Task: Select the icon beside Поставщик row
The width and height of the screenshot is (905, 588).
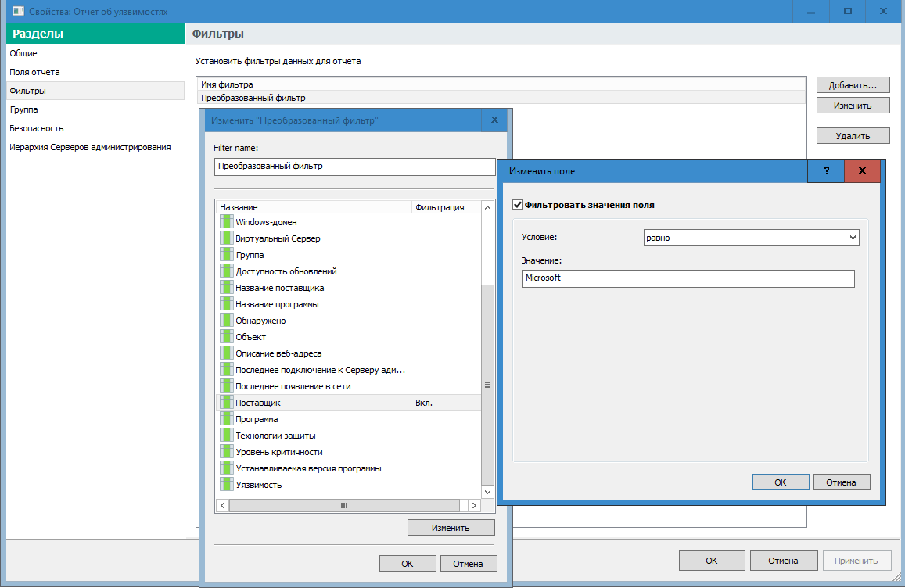Action: (x=226, y=403)
